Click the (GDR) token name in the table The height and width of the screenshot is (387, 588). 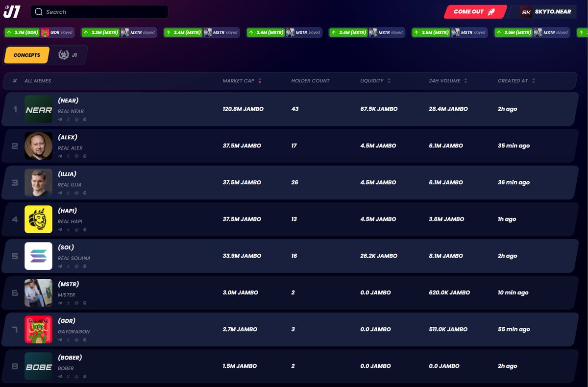[x=67, y=321]
